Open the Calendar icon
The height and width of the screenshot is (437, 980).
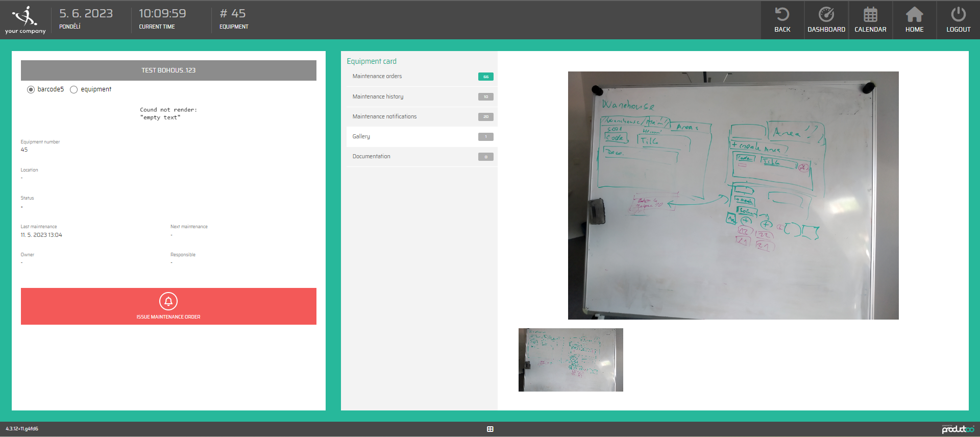(870, 15)
